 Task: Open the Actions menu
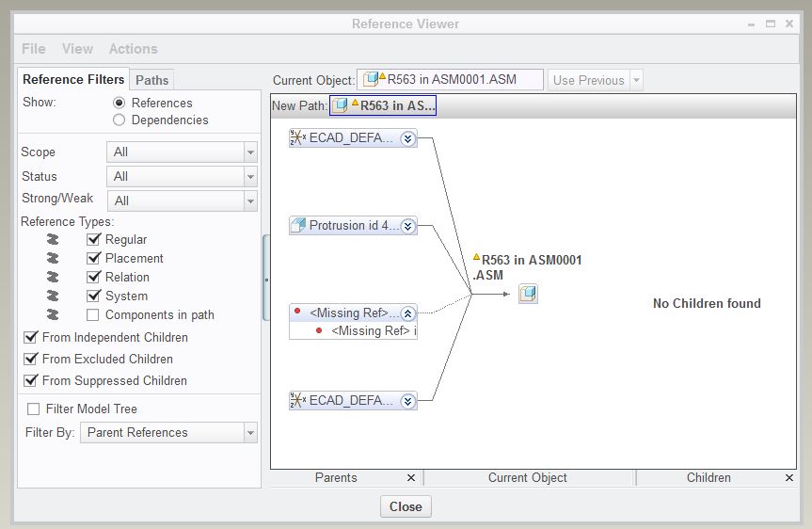click(x=133, y=49)
